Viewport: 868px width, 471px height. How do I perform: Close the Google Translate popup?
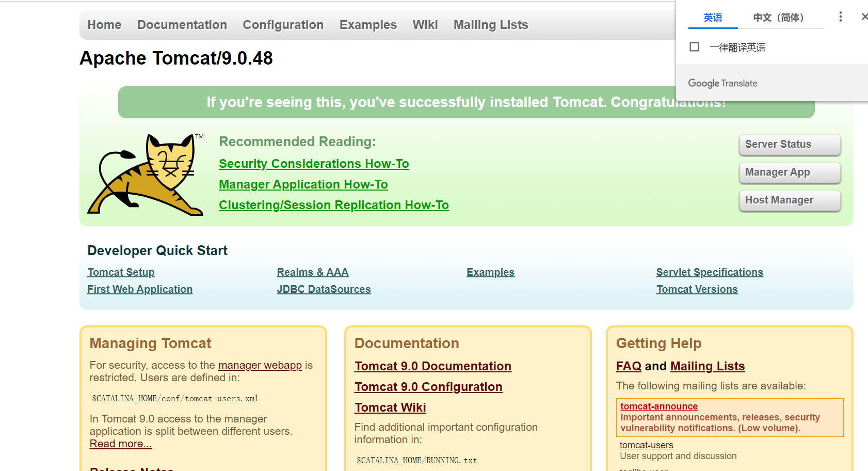pos(864,17)
